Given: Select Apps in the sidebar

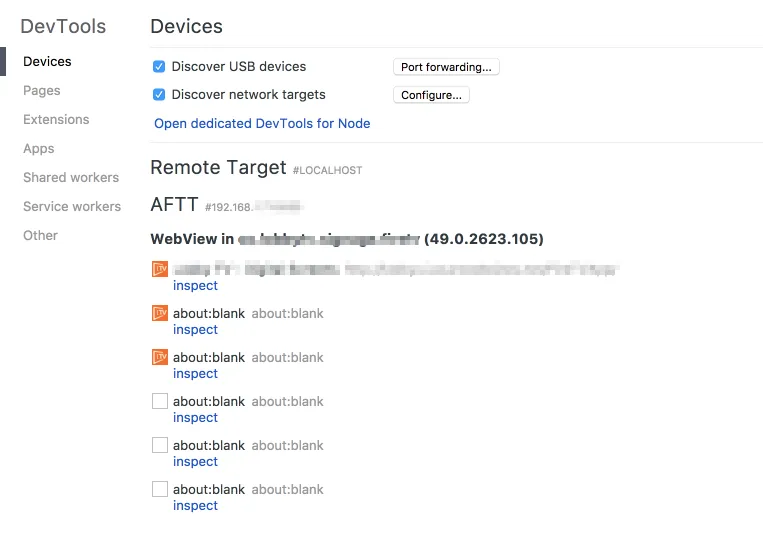Looking at the screenshot, I should [x=39, y=149].
